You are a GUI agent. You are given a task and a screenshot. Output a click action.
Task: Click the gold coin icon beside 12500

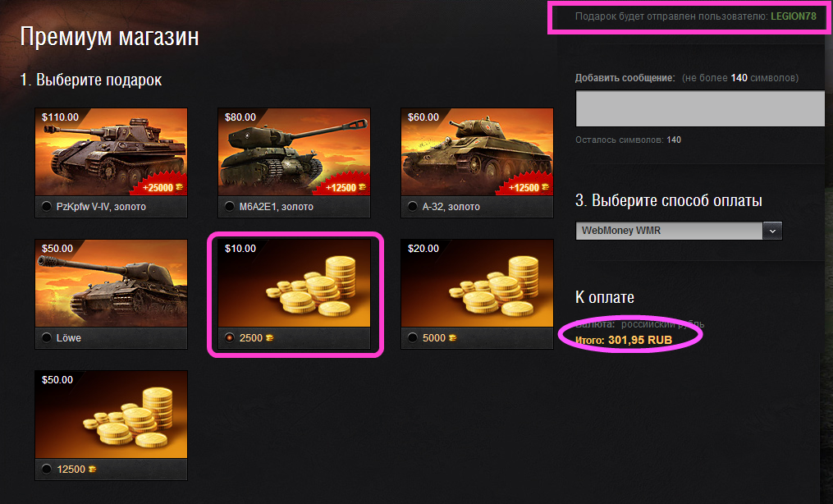point(93,469)
